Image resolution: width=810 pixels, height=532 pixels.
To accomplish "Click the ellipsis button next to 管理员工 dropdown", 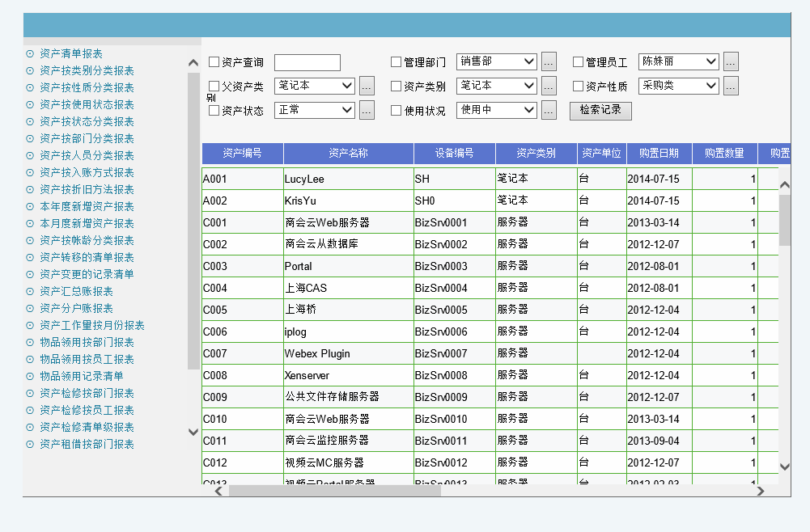I will (x=731, y=61).
